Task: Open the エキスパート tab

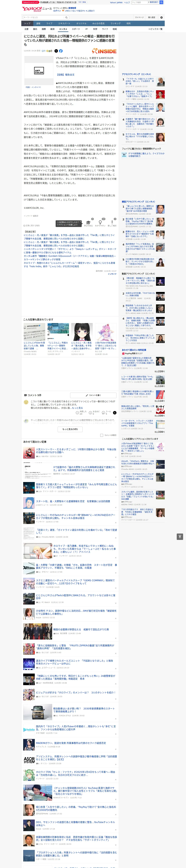Action: tap(64, 24)
